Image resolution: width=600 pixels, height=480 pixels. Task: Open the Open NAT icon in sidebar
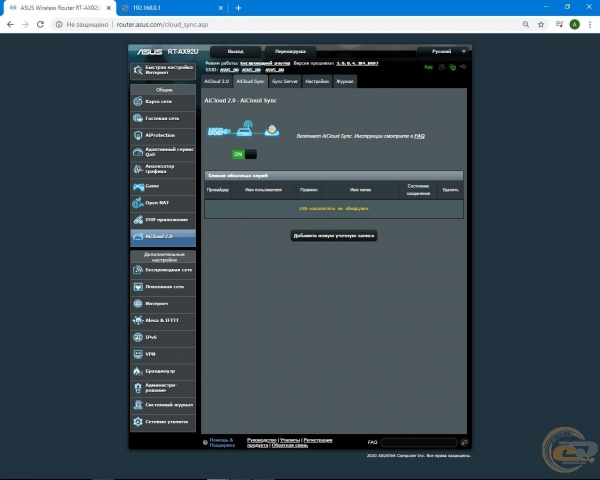[x=138, y=203]
